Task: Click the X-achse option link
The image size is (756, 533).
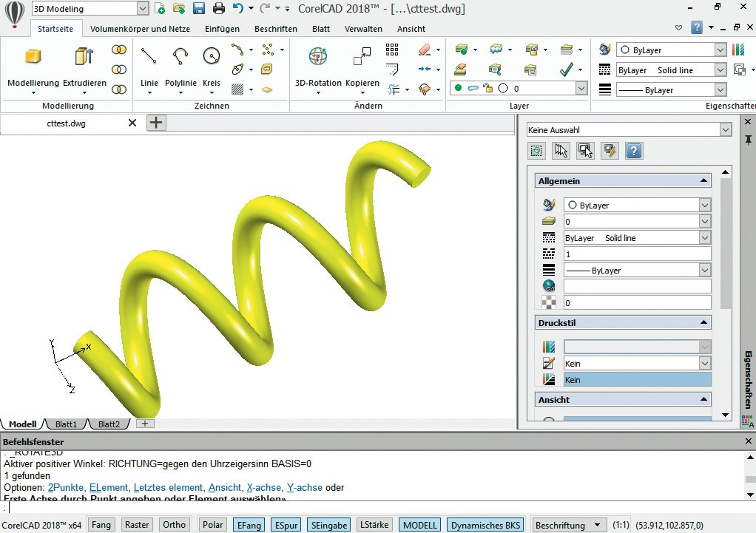Action: pos(264,488)
